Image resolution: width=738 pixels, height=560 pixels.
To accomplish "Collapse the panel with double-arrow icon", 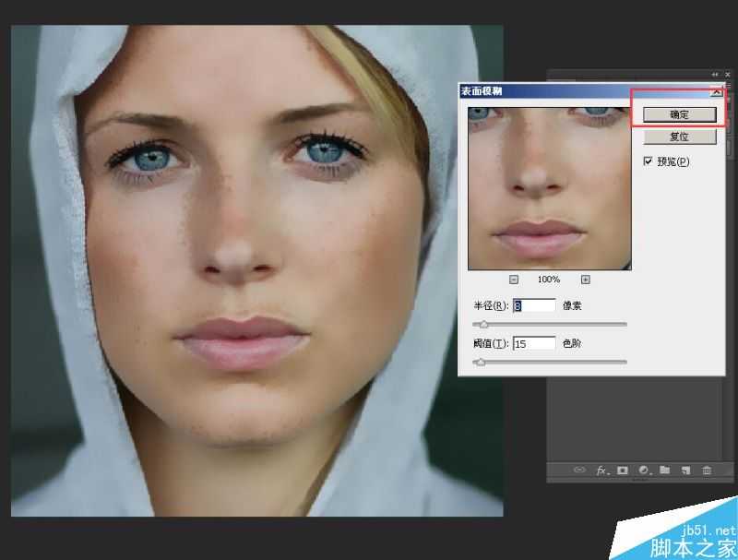I will 714,75.
